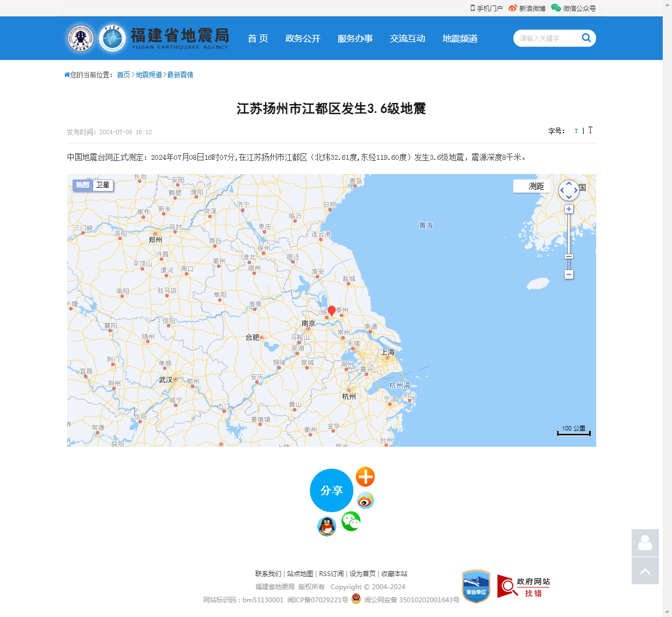The width and height of the screenshot is (672, 617).
Task: Open Weibo share icon
Action: [x=365, y=500]
